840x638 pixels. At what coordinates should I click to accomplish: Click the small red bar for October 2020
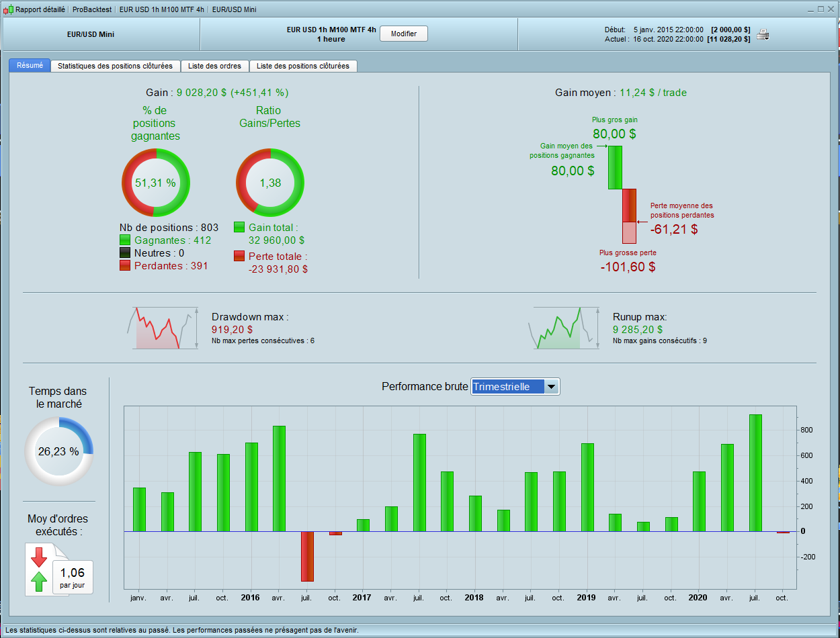click(x=784, y=532)
